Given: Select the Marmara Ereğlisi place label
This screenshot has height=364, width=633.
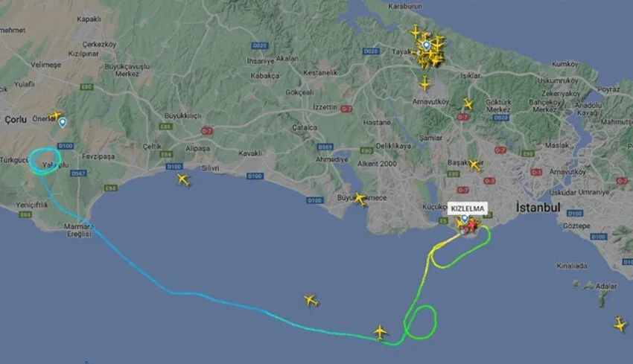Looking at the screenshot, I should point(79,230).
